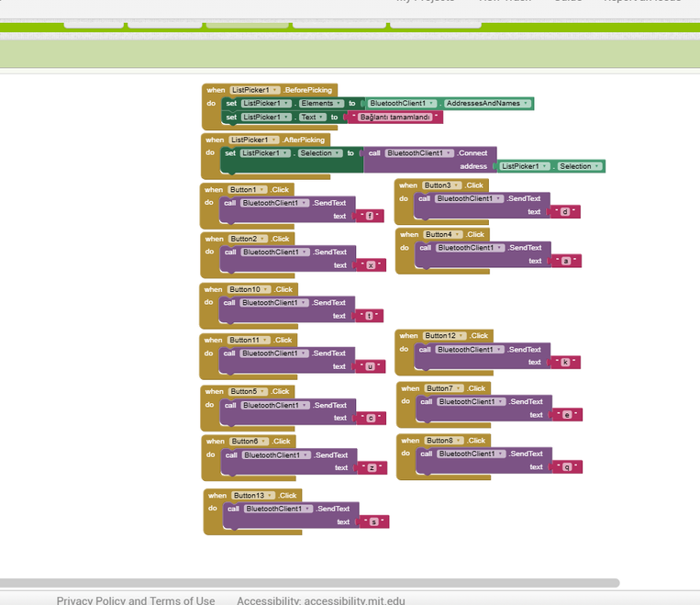Select the 't' text value under Button10

pos(369,316)
